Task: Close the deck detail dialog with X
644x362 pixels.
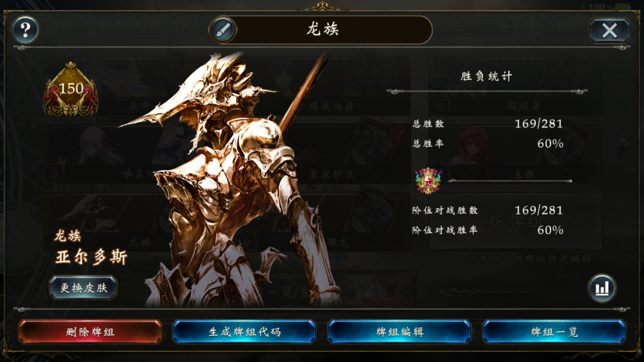Action: [x=610, y=30]
